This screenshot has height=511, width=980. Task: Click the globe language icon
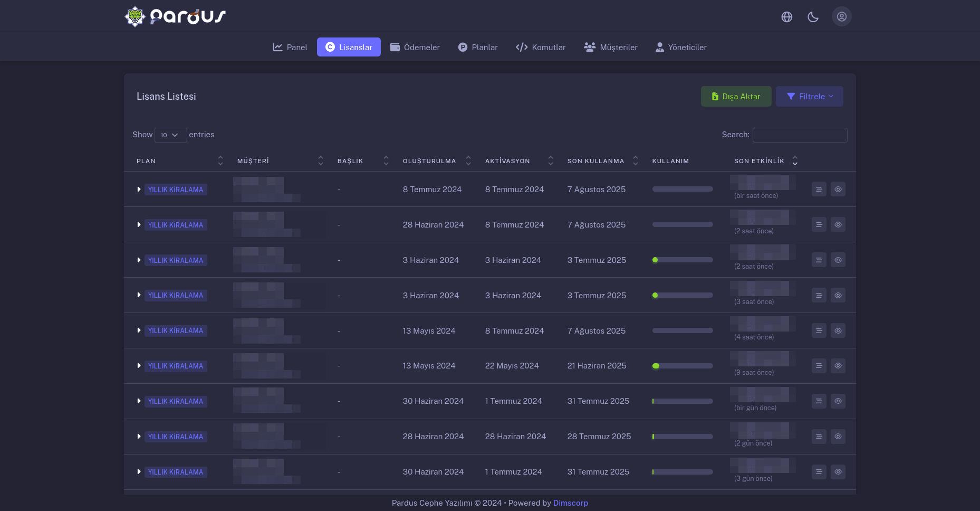[786, 17]
